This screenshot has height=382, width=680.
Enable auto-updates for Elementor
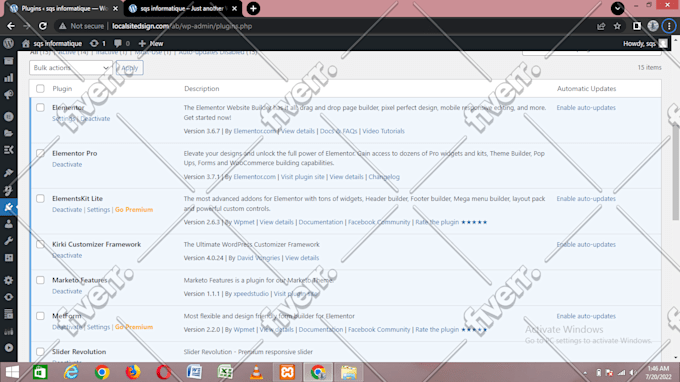[586, 108]
